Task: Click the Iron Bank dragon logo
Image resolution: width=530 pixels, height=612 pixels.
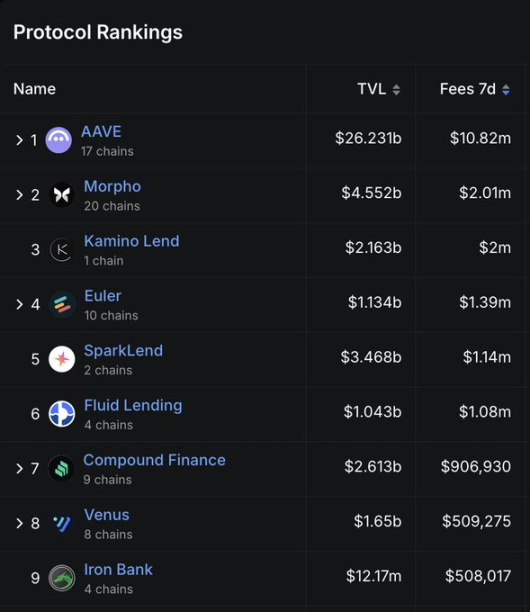Action: [62, 578]
